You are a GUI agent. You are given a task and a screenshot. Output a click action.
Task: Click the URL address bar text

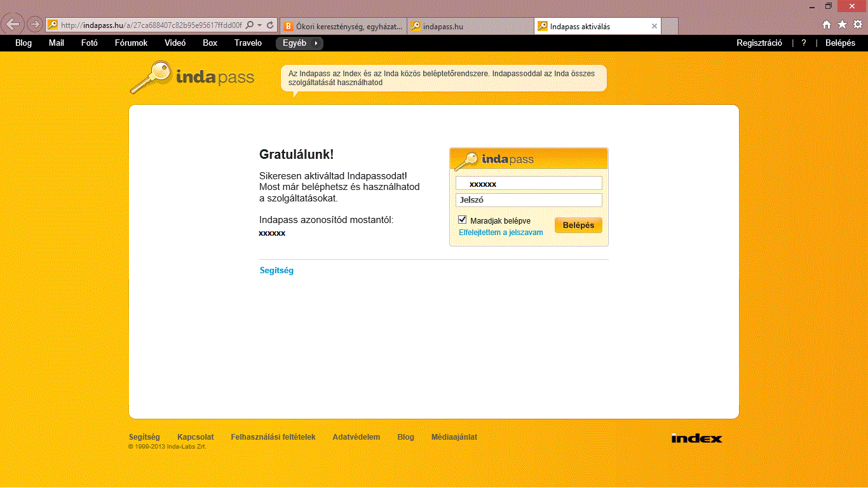pos(151,25)
